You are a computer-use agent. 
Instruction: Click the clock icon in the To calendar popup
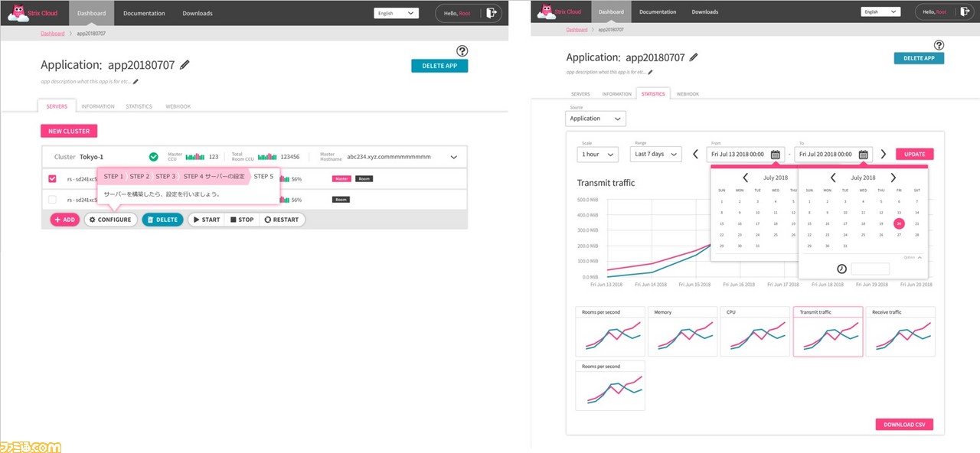pos(841,269)
